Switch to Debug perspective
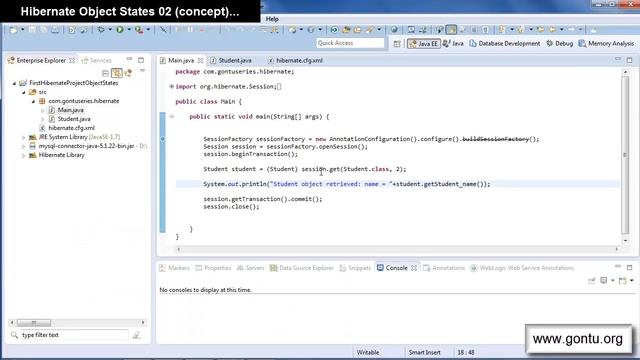This screenshot has width=640, height=360. (x=560, y=43)
